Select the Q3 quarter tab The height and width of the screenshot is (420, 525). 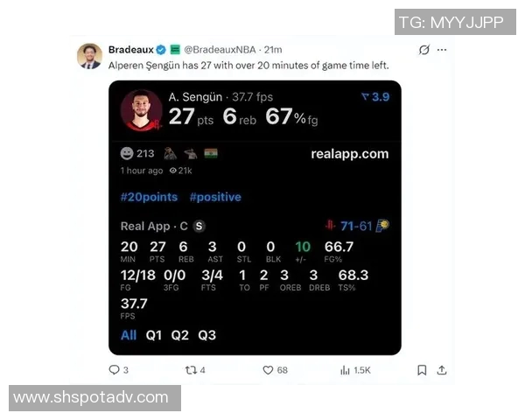(206, 335)
